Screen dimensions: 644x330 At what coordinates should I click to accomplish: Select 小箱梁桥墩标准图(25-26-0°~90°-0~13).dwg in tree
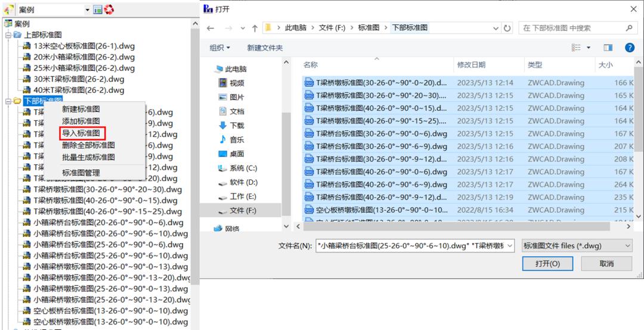click(110, 288)
